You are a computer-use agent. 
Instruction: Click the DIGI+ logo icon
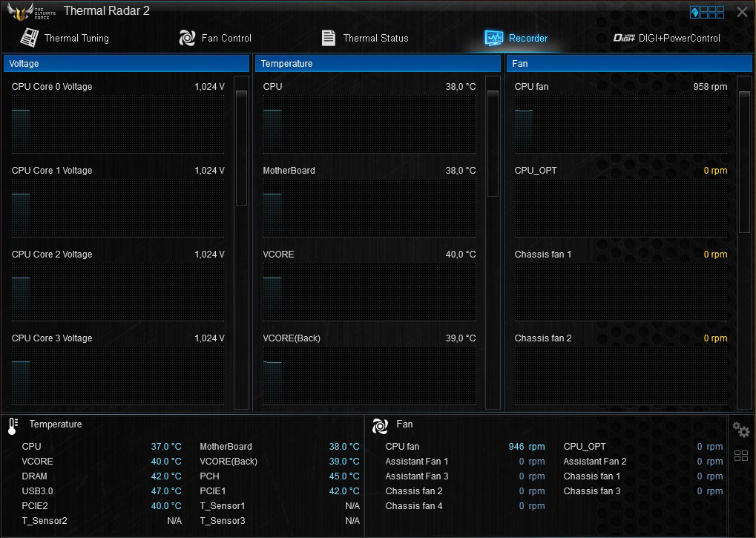[624, 38]
